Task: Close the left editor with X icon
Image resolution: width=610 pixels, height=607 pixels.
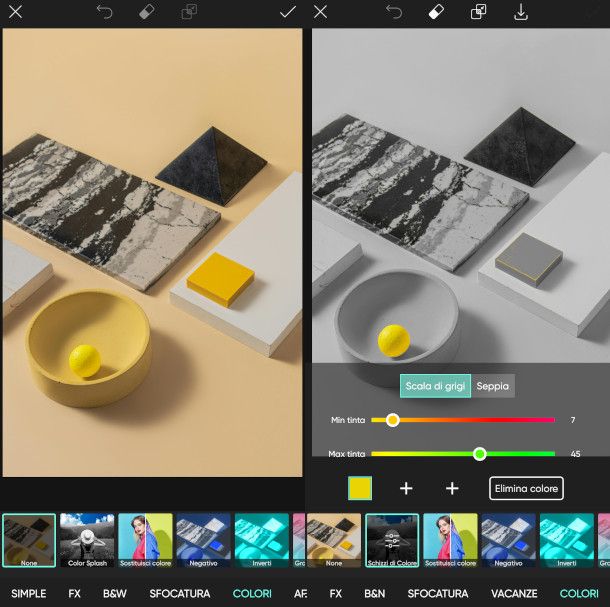Action: [x=15, y=12]
